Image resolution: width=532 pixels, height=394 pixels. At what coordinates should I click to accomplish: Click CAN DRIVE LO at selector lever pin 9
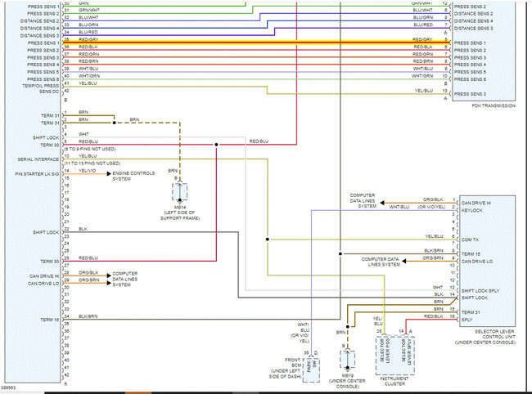[476, 262]
